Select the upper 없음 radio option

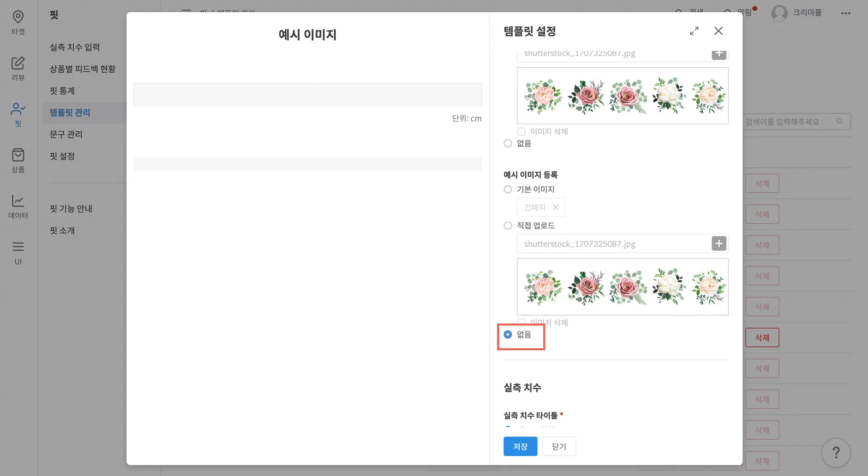pos(508,144)
